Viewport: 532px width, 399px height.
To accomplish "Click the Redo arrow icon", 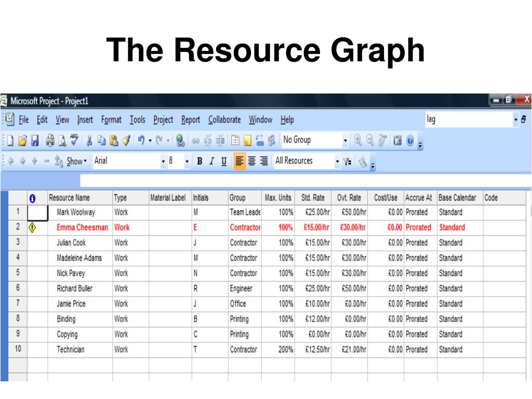I will coord(159,140).
